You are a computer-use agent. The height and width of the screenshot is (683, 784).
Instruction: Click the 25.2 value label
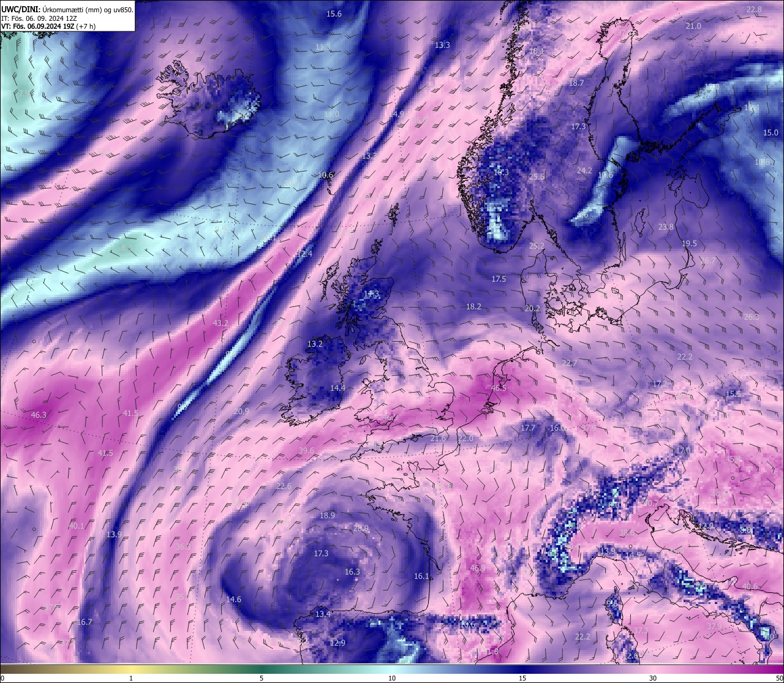(537, 246)
